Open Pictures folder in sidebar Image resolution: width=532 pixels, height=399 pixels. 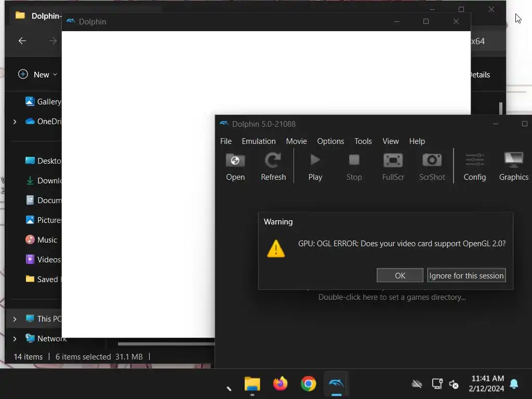point(44,220)
